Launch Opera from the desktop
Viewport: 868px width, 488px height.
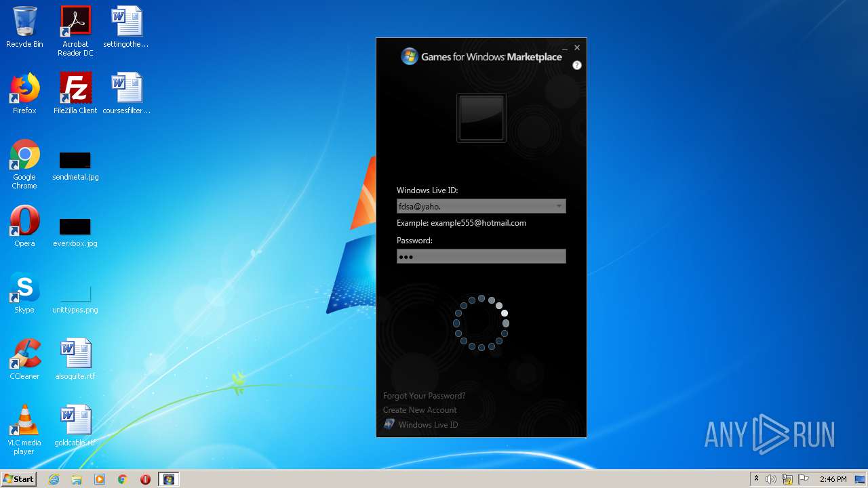pos(24,226)
